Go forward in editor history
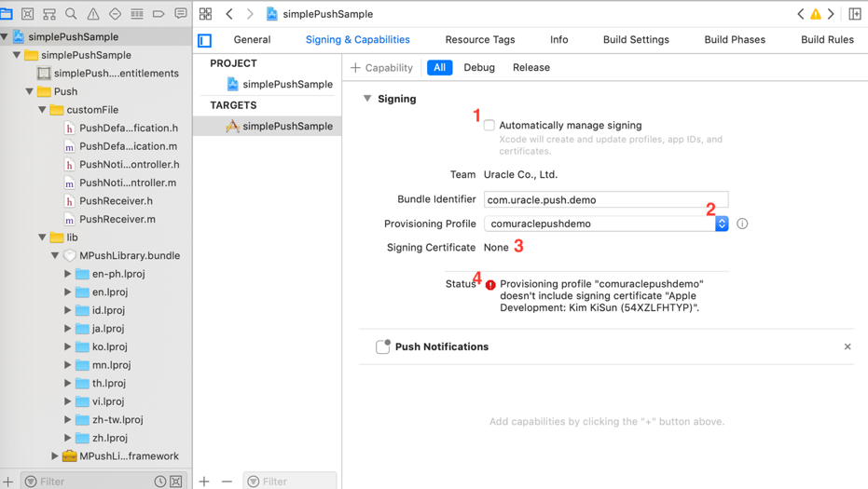This screenshot has height=489, width=868. pos(250,14)
